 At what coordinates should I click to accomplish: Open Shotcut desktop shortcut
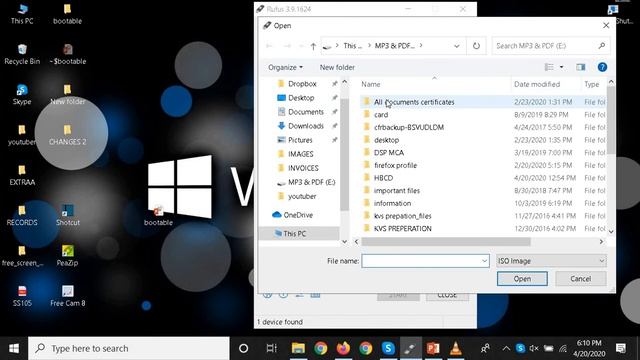68,216
